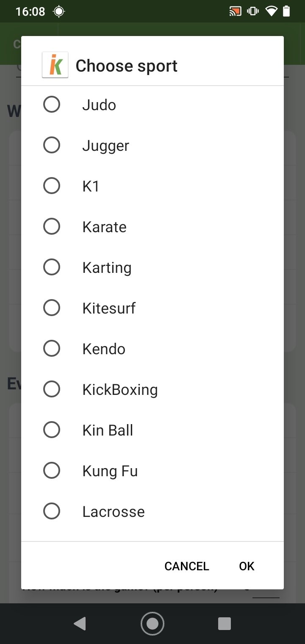Tap the battery icon in status bar
The height and width of the screenshot is (644, 305).
coord(287,11)
